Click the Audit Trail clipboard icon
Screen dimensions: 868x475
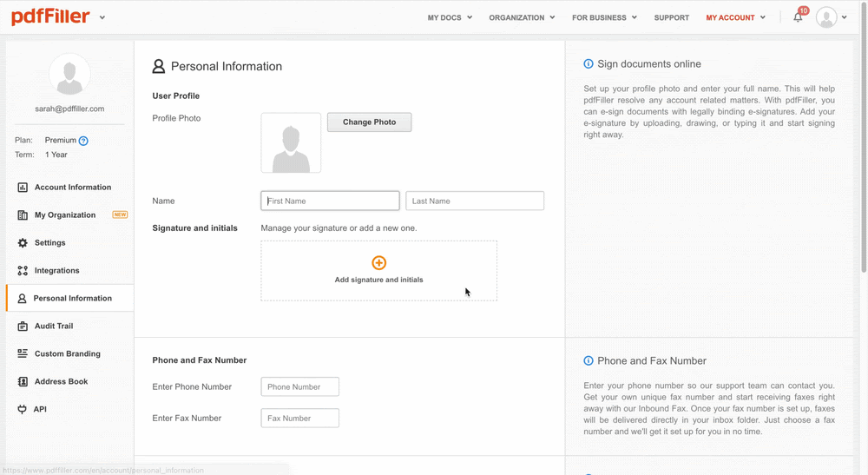tap(23, 327)
